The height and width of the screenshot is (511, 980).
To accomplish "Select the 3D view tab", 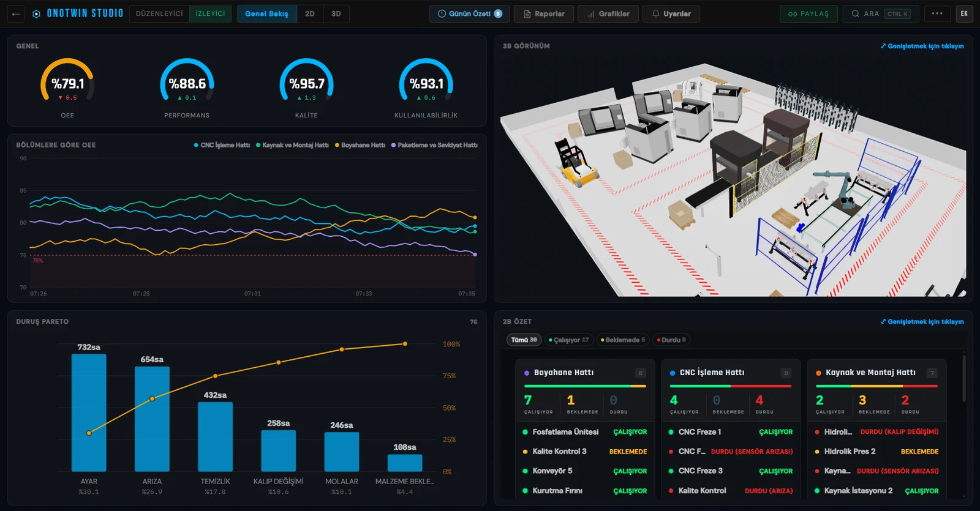I will [336, 13].
